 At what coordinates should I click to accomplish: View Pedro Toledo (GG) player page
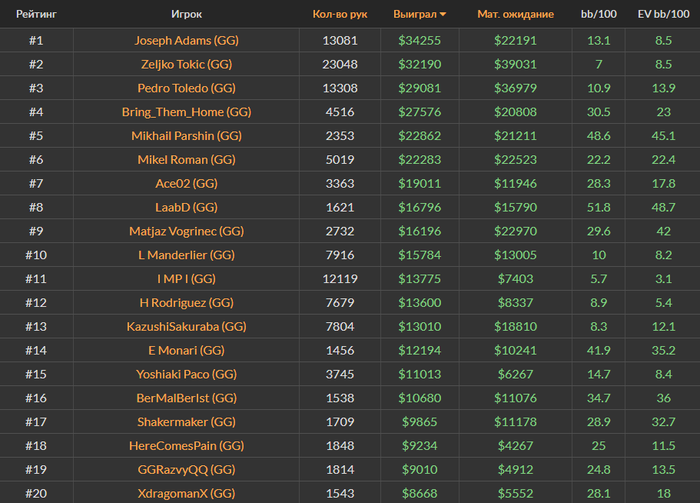187,88
